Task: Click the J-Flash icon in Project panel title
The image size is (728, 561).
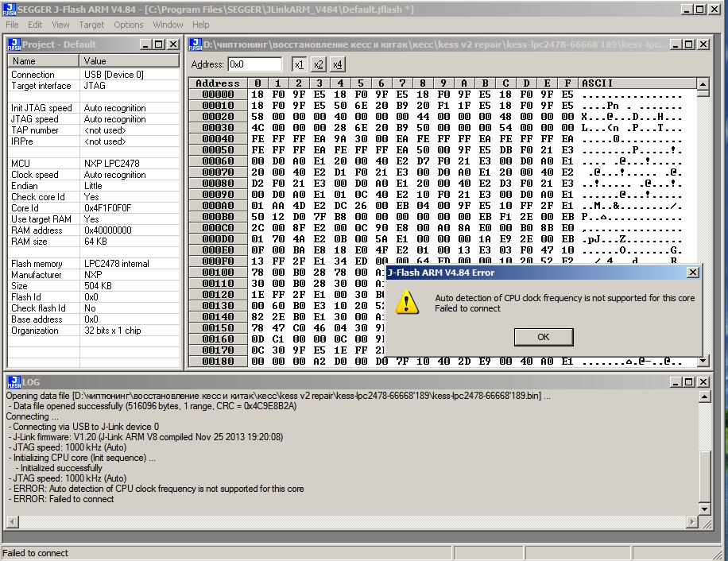Action: (14, 44)
